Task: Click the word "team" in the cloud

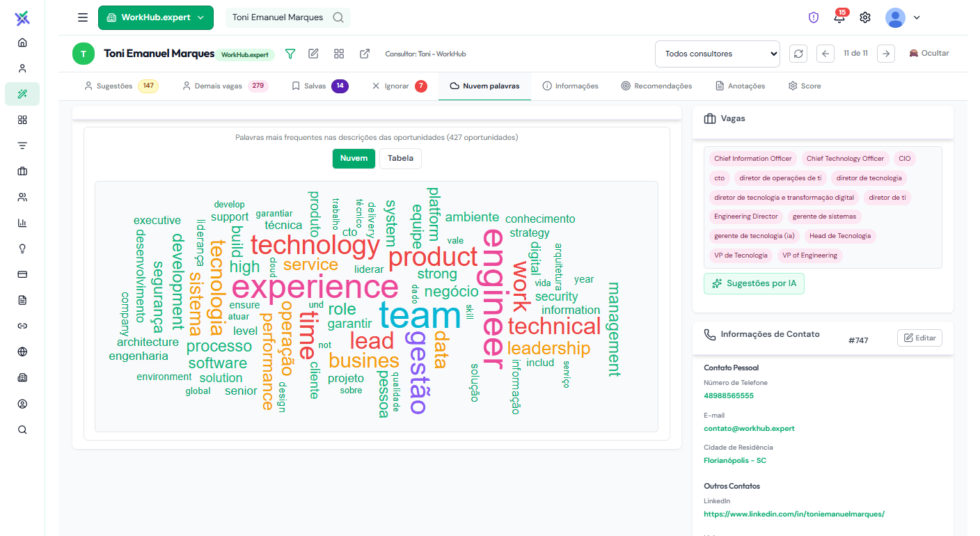Action: [x=420, y=316]
